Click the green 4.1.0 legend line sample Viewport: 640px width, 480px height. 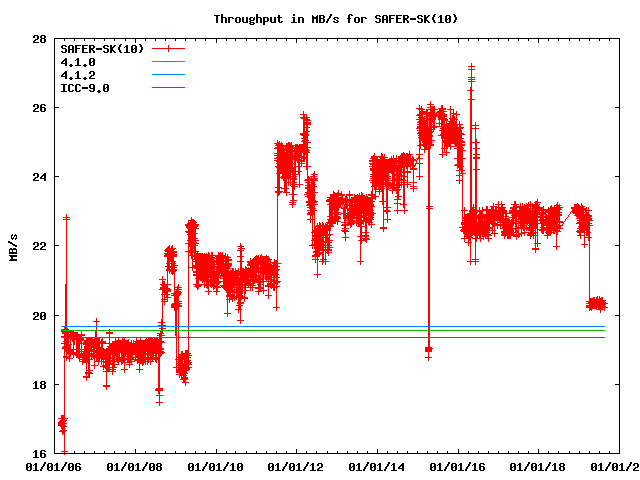tap(169, 62)
